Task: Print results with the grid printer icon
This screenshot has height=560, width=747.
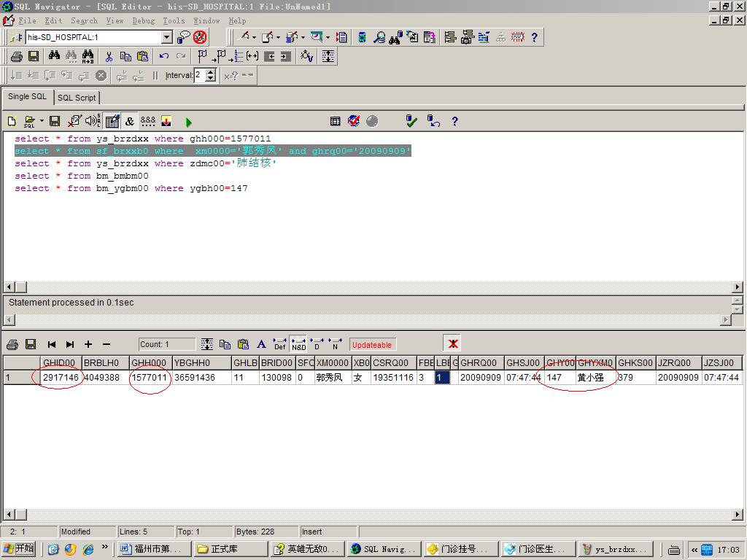Action: pyautogui.click(x=12, y=344)
